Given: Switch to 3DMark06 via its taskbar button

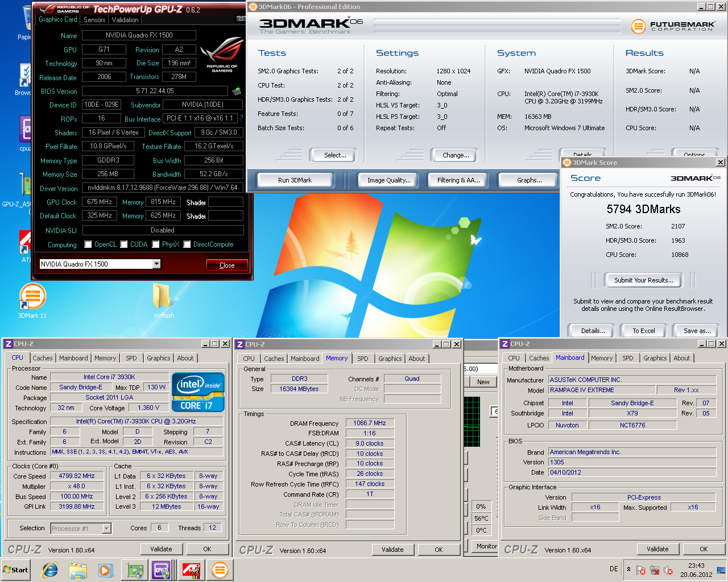Looking at the screenshot, I should click(x=220, y=570).
